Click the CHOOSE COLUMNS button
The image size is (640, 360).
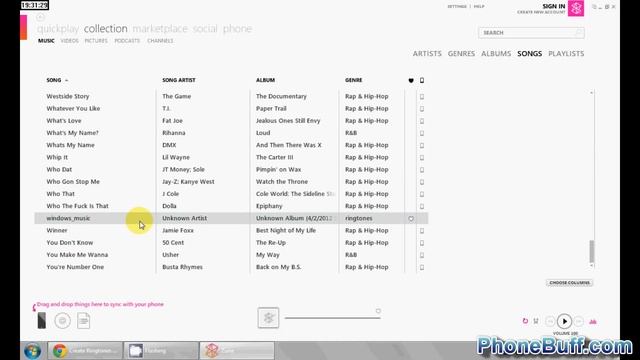[x=569, y=282]
